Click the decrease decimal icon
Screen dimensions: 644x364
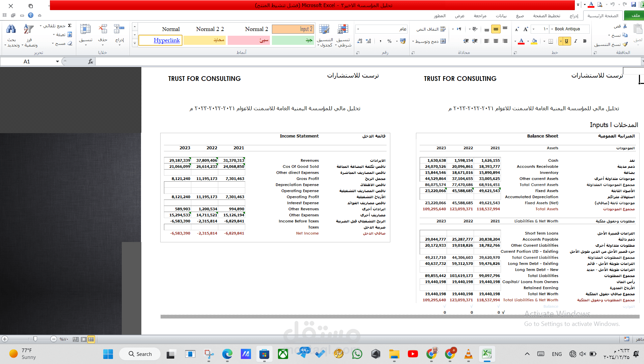(x=360, y=41)
